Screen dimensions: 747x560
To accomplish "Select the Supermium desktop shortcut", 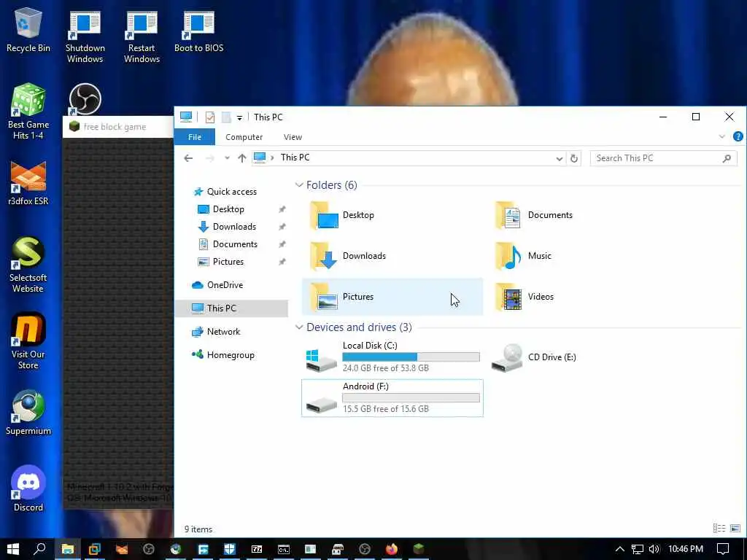I will click(x=28, y=413).
